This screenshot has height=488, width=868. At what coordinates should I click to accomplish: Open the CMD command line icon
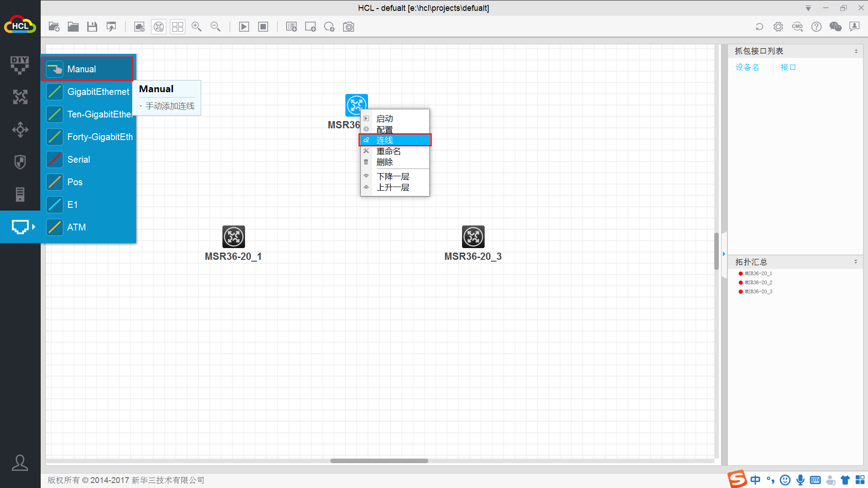pyautogui.click(x=797, y=27)
